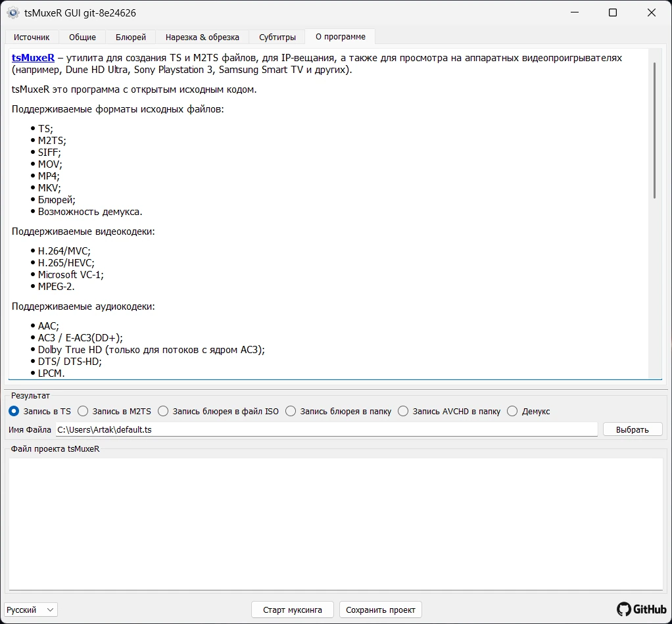Click the Поддерживаемые видеокодеки: heading

[83, 231]
